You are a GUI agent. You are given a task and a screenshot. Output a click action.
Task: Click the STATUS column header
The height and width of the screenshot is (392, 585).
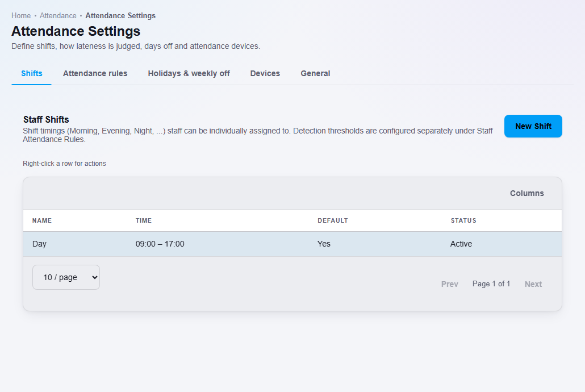[x=463, y=220]
